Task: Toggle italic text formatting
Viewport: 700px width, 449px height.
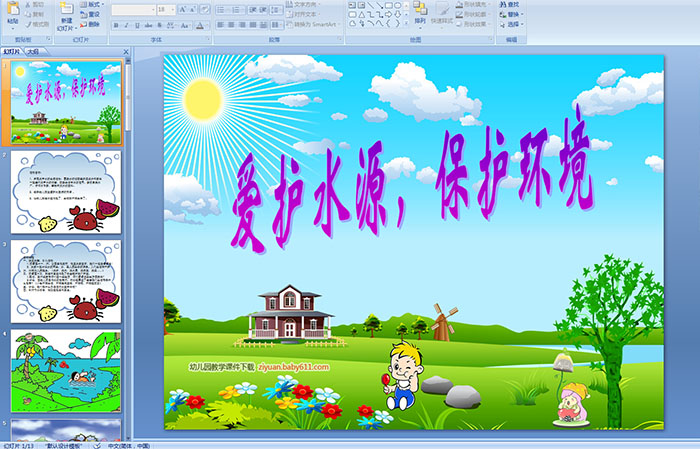Action: [124, 24]
